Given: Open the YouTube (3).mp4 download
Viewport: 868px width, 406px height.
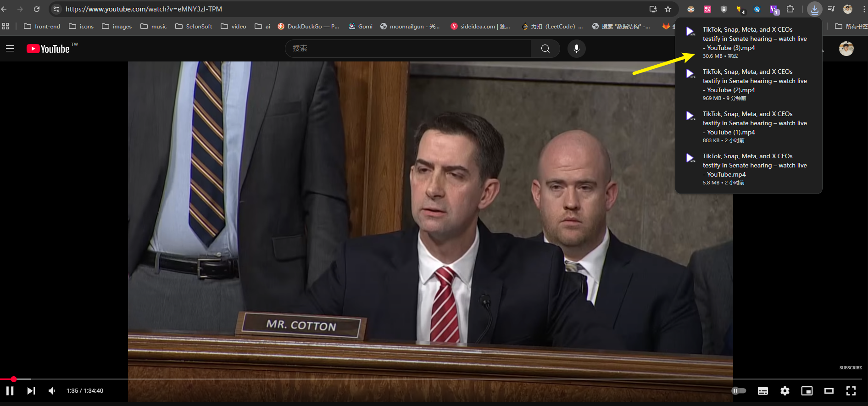Looking at the screenshot, I should (748, 39).
